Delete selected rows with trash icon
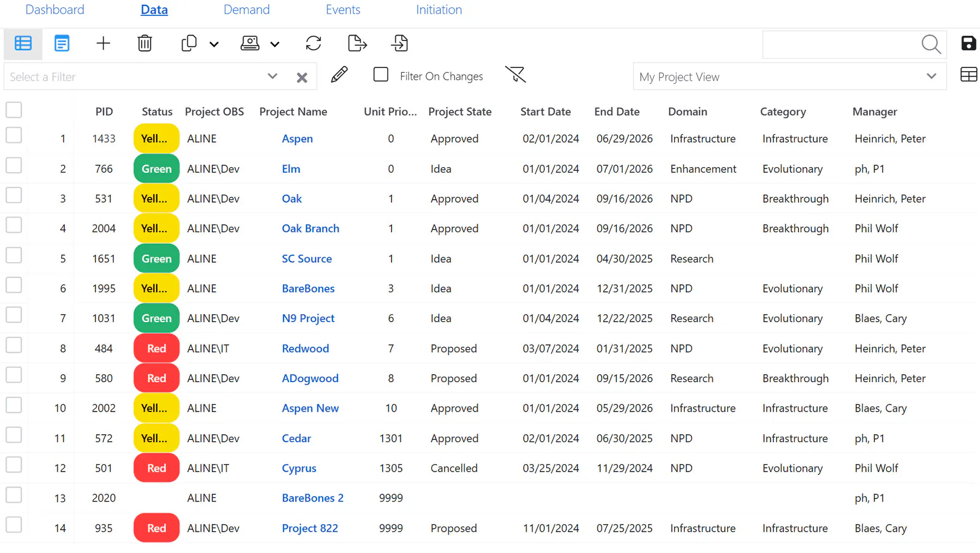 click(x=145, y=43)
